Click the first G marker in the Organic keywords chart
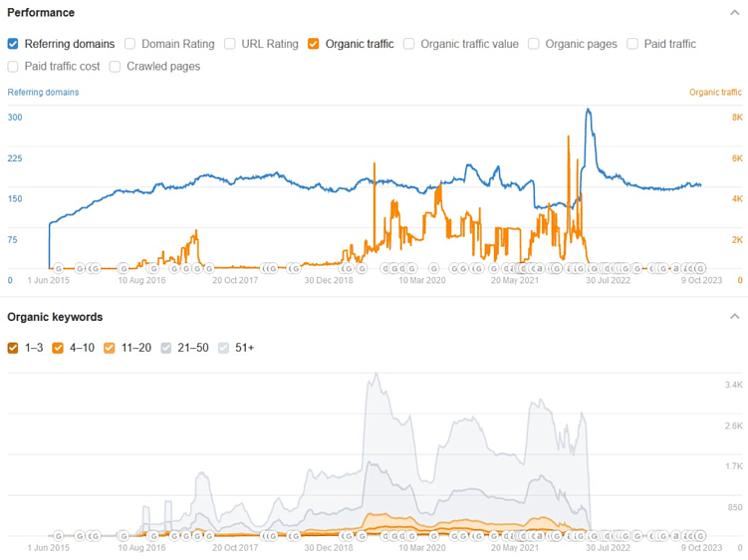748x560 pixels. click(58, 536)
